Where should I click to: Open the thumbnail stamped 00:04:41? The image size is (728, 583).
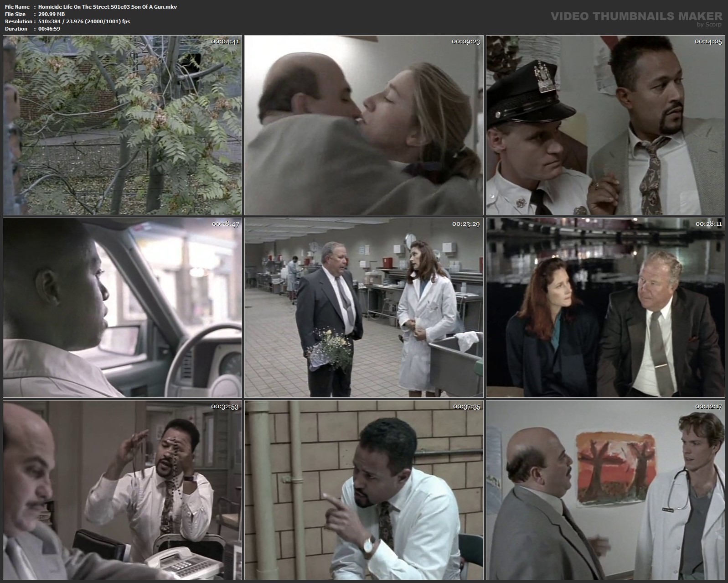tap(122, 125)
